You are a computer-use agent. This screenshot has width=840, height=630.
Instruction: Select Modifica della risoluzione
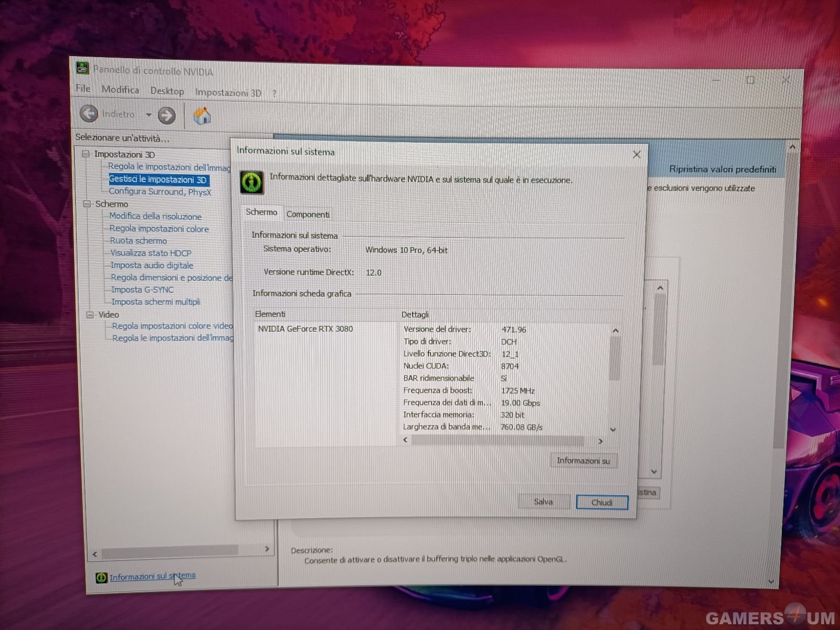tap(155, 216)
